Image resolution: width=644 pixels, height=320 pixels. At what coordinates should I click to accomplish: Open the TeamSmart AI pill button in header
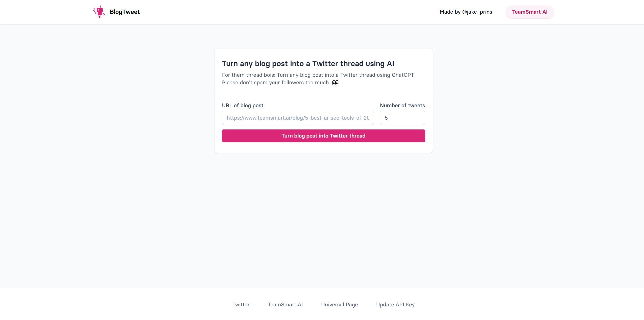[530, 12]
